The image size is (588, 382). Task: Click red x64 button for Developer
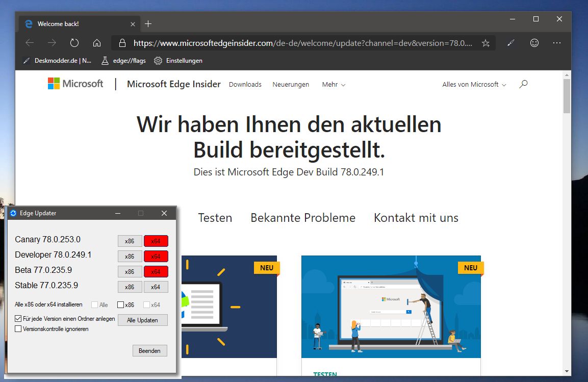156,257
